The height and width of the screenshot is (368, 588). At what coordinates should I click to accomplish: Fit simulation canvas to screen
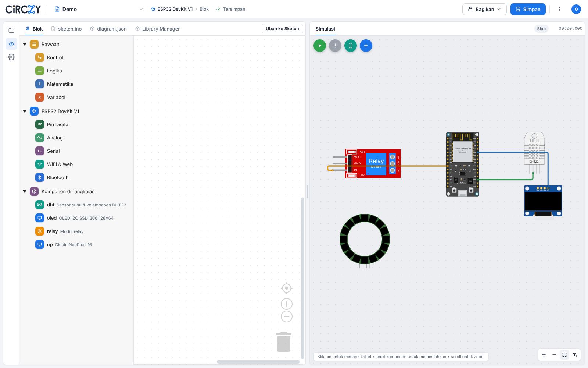(564, 355)
